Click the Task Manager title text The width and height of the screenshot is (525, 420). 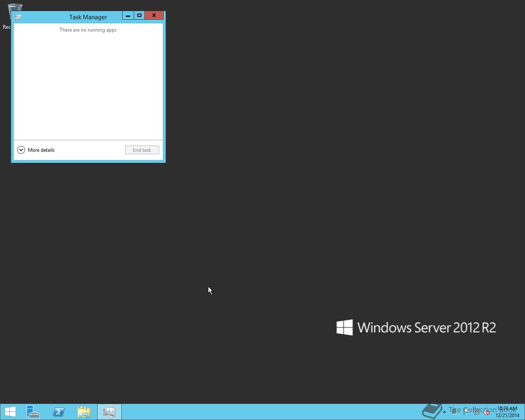pos(88,17)
